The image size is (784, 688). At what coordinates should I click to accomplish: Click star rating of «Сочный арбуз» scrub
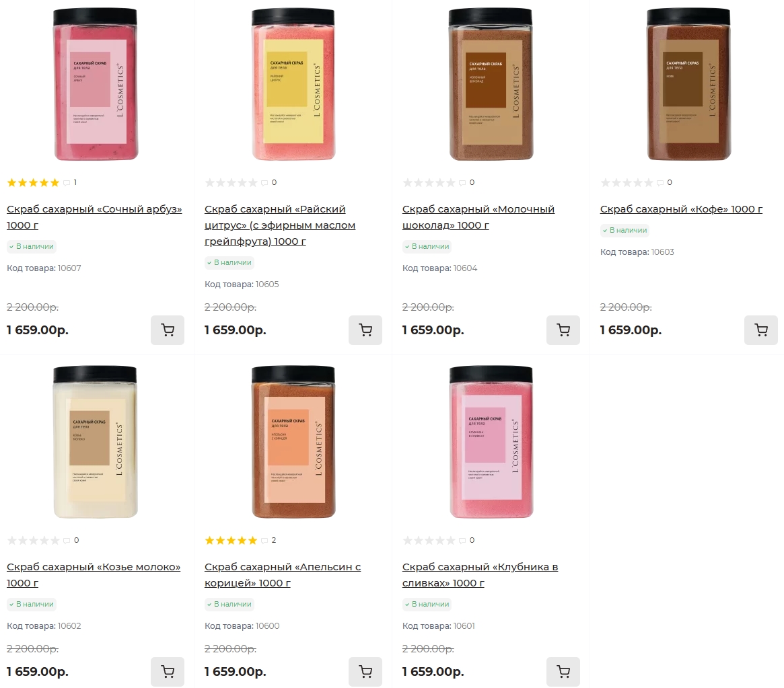pyautogui.click(x=33, y=183)
